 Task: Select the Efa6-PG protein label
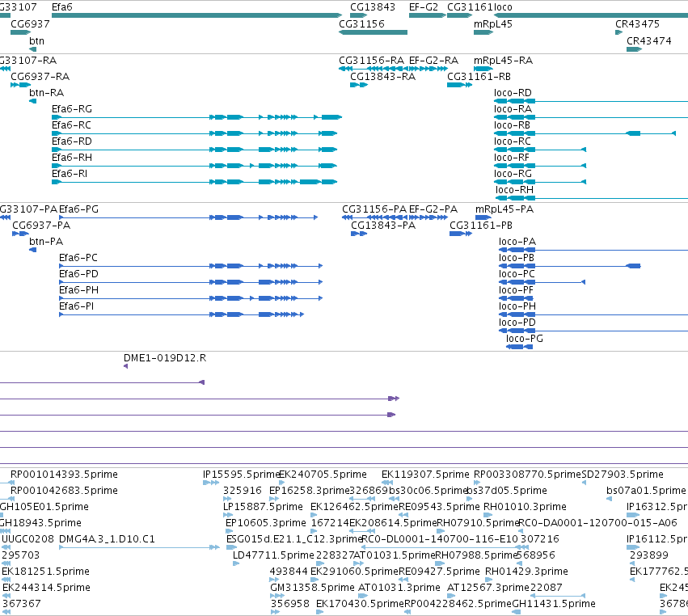click(79, 209)
